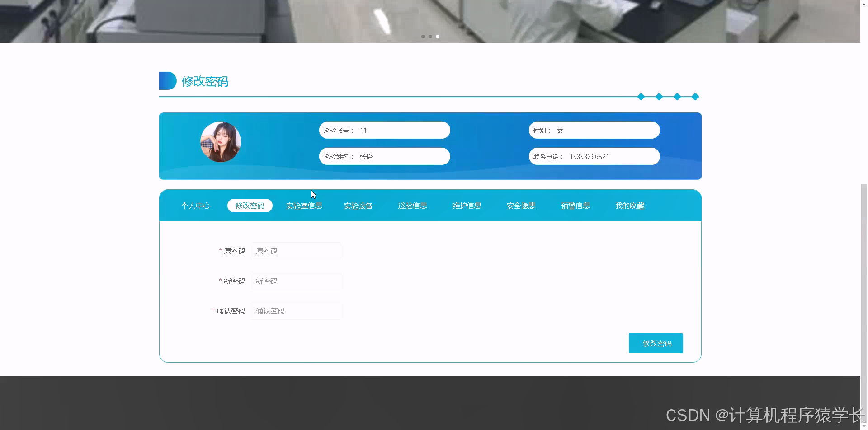Open the 个人中心 tab
868x430 pixels.
(x=196, y=206)
